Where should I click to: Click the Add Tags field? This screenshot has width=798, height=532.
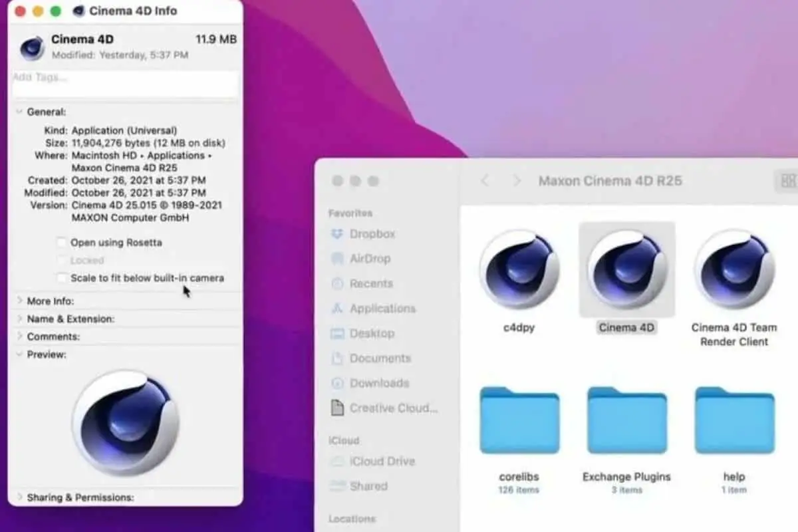coord(125,84)
